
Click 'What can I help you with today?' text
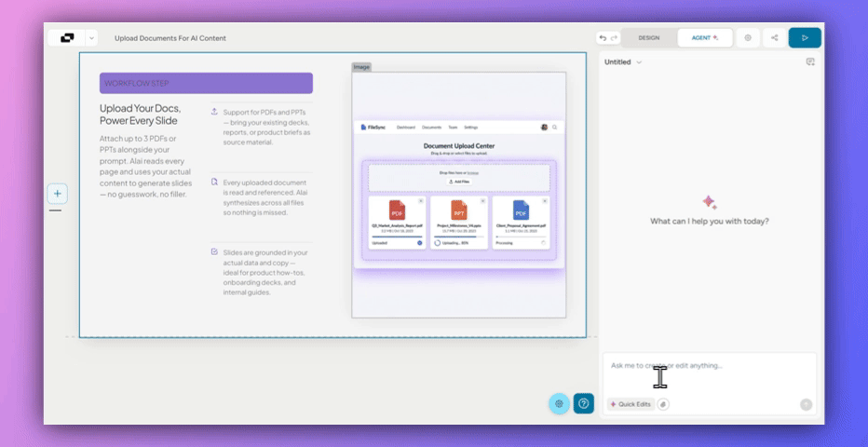click(709, 222)
